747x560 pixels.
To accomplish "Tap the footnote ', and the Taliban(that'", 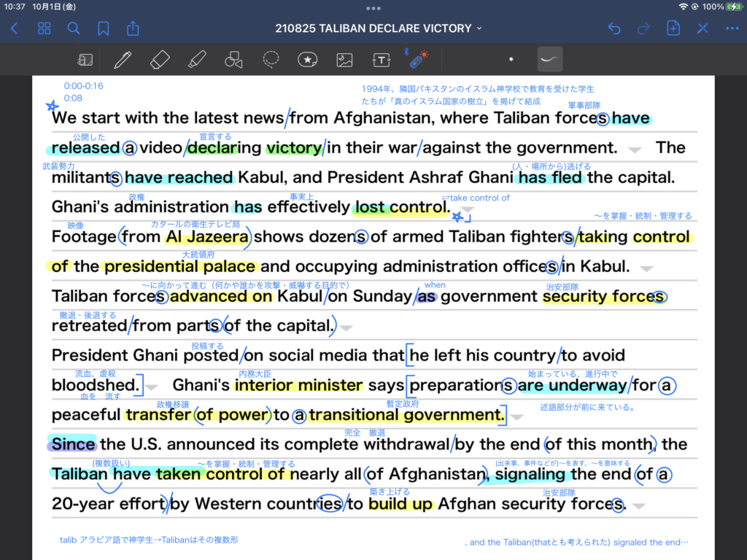I will pos(576,542).
